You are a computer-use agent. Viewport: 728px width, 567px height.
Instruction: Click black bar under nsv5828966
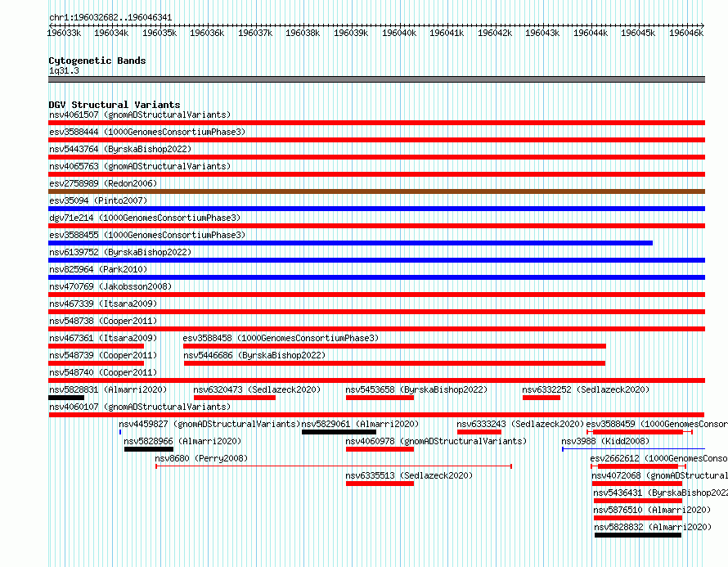click(x=149, y=449)
